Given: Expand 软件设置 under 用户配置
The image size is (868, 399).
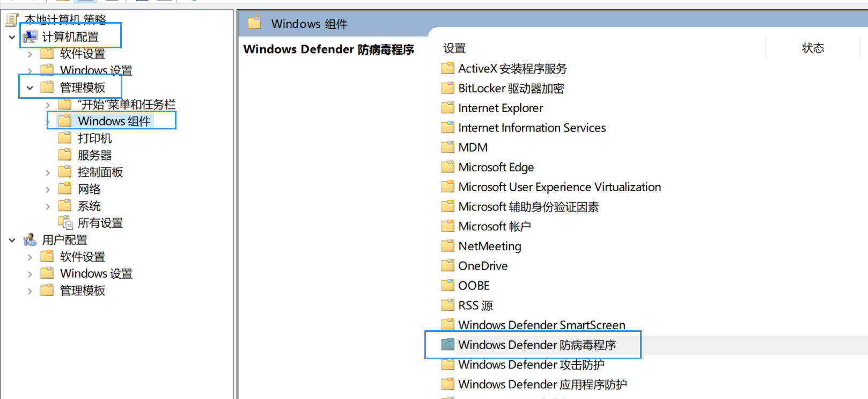Looking at the screenshot, I should [30, 257].
